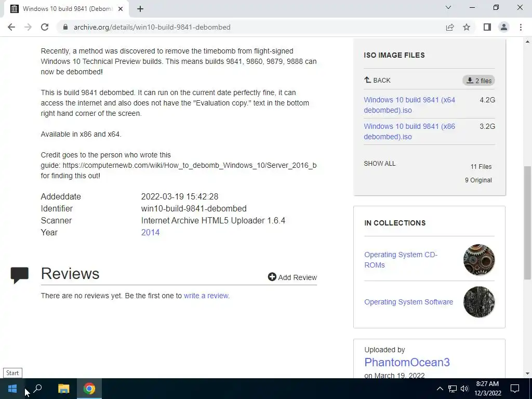Click the 9 Original count text

pyautogui.click(x=478, y=180)
